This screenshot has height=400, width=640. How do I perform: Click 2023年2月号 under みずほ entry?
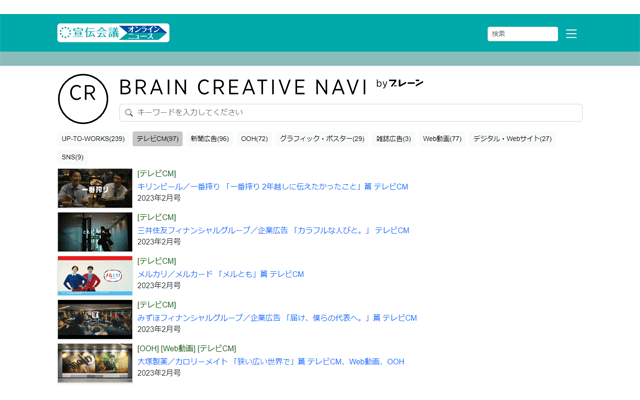159,329
